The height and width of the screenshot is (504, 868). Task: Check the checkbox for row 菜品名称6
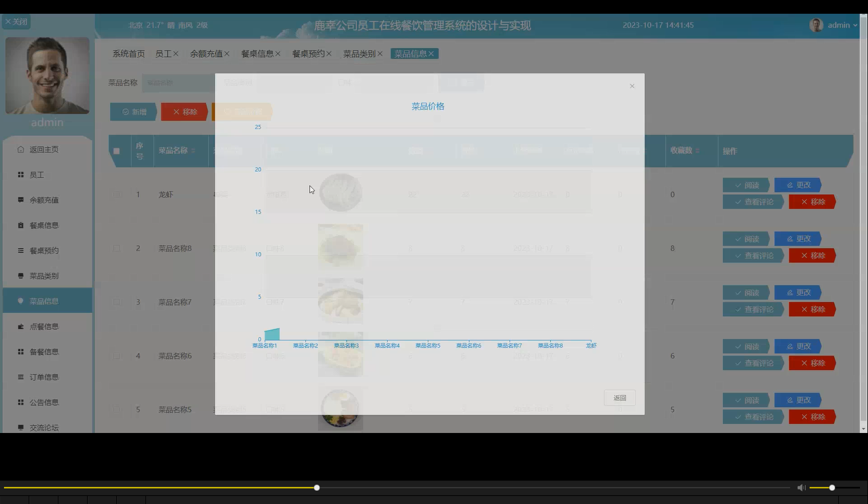pos(116,356)
